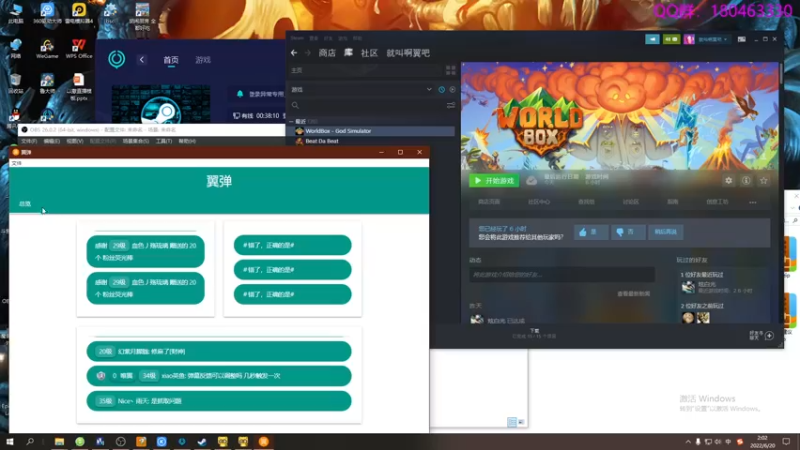
Task: Click the cloud sync status icon
Action: coord(531,181)
